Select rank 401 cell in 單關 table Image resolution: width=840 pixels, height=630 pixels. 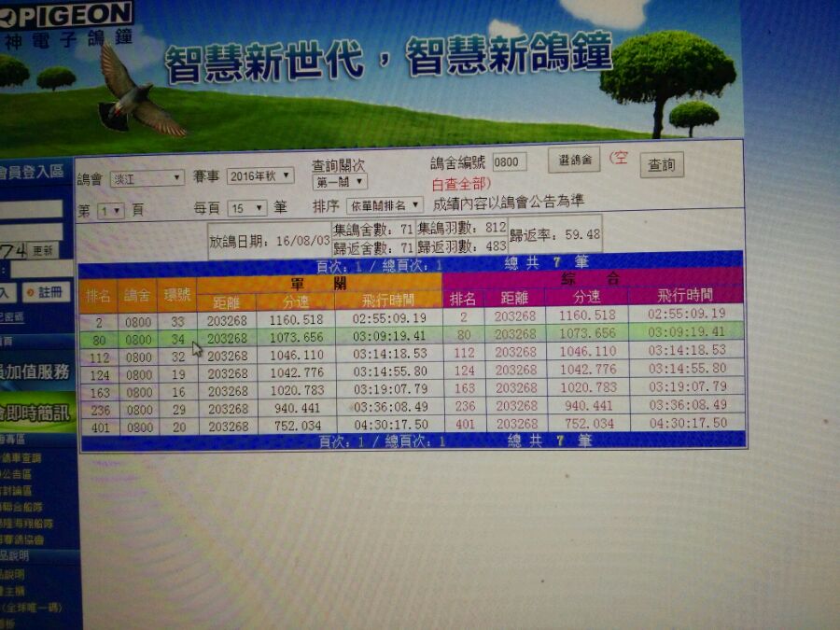[100, 428]
